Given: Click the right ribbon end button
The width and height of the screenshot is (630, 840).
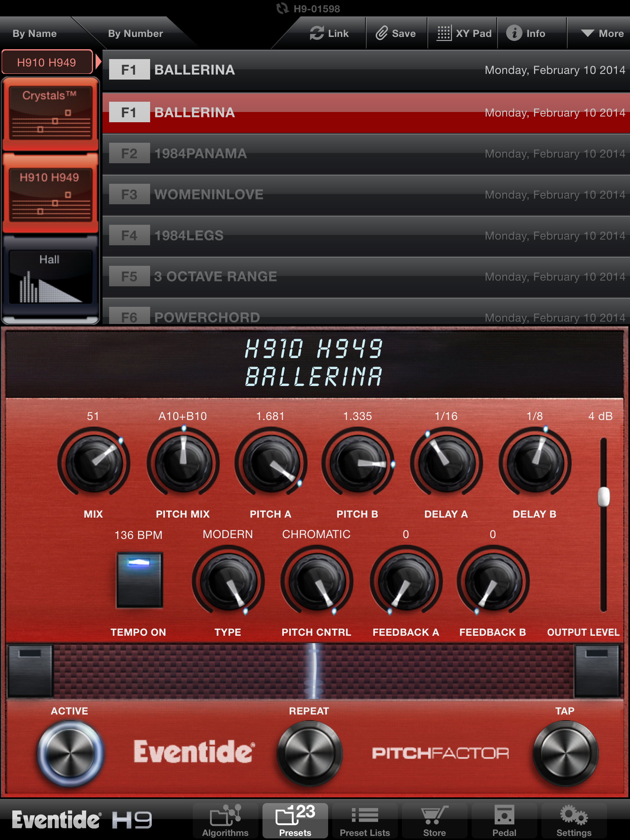Looking at the screenshot, I should 597,671.
